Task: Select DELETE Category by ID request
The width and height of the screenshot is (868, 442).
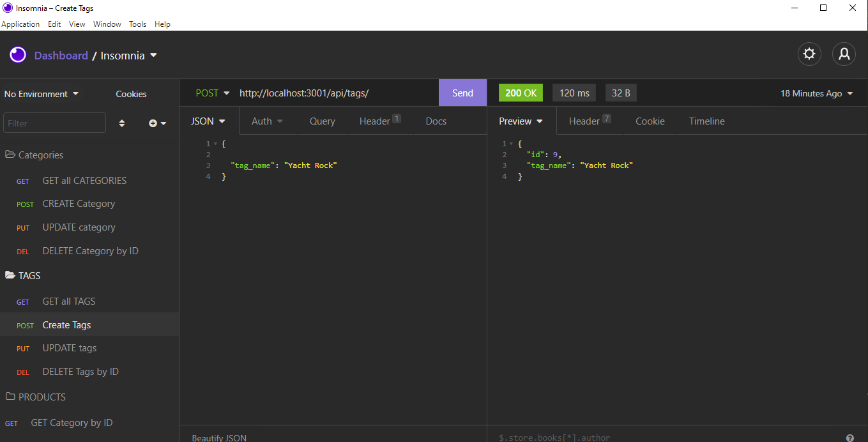Action: [x=89, y=251]
